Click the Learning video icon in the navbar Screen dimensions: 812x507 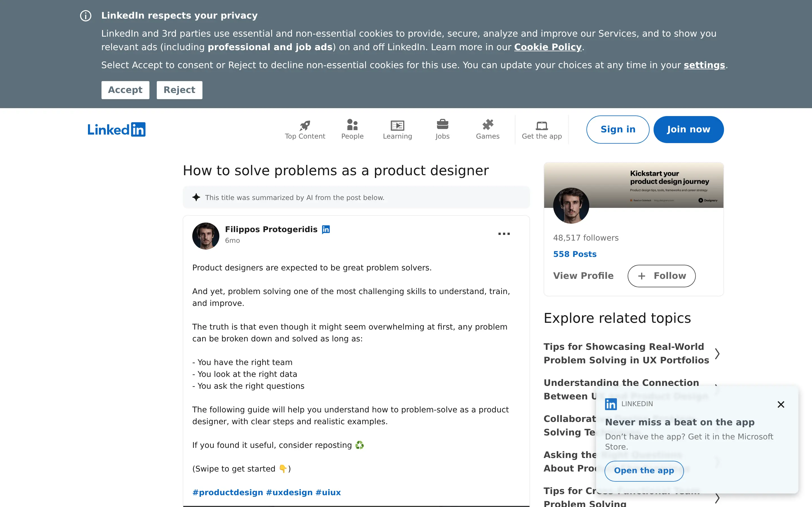click(397, 126)
